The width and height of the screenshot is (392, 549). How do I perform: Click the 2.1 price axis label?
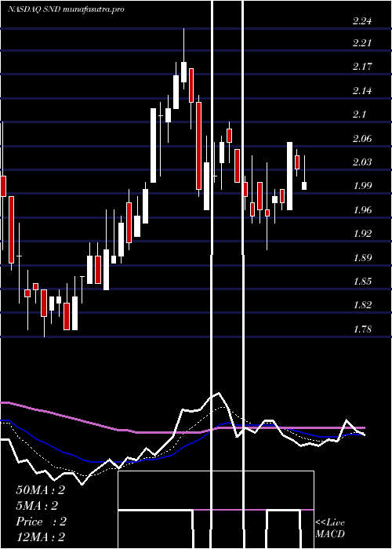(359, 115)
